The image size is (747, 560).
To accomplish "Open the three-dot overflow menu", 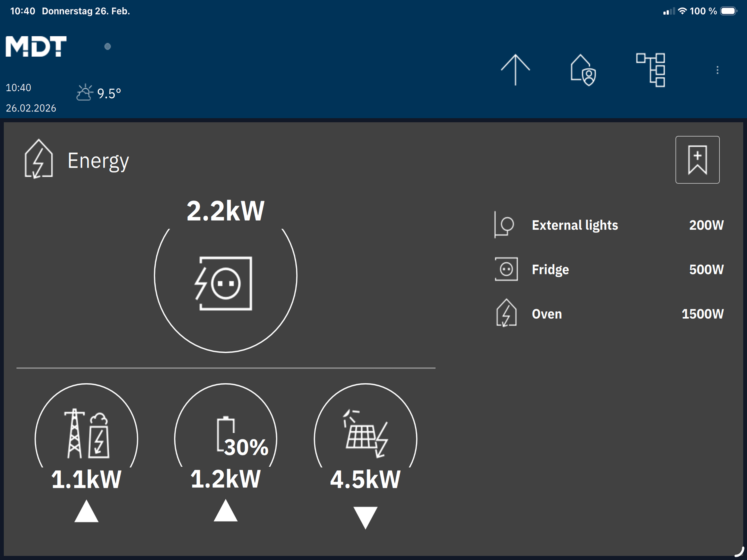I will (718, 70).
